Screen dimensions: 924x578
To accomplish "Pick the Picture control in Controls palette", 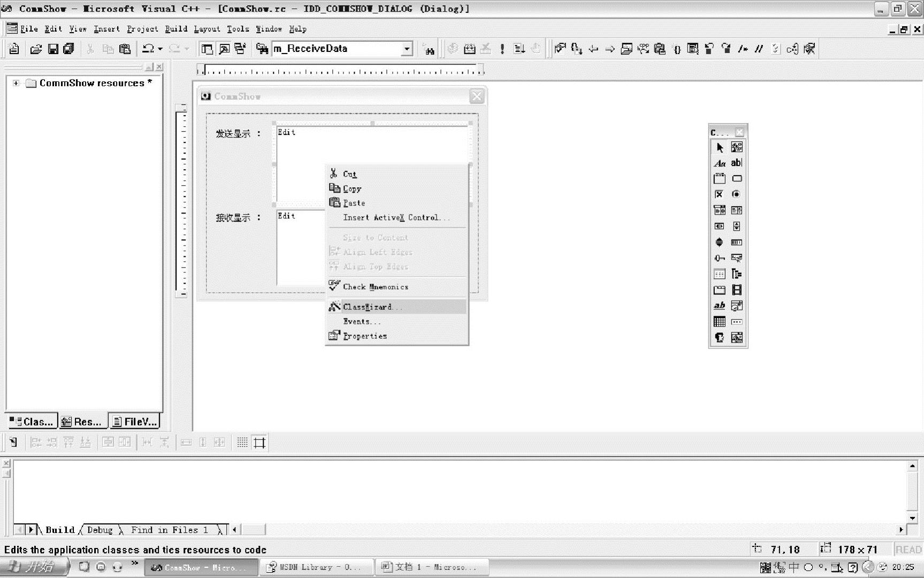I will pos(737,147).
